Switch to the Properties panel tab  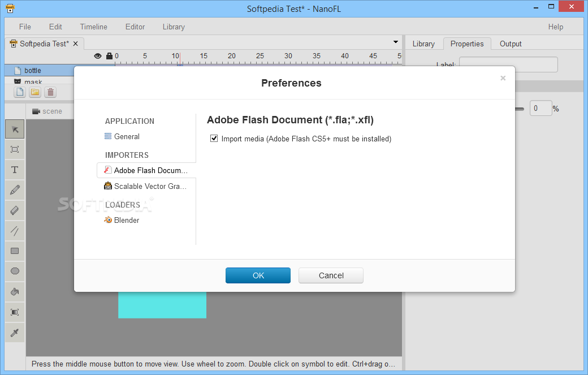(467, 44)
